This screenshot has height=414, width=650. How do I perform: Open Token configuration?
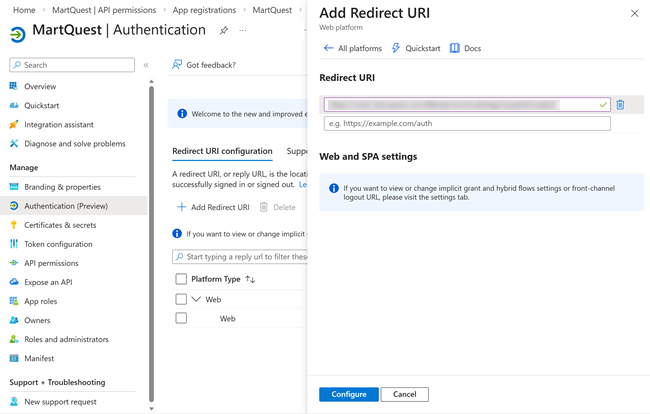point(58,244)
